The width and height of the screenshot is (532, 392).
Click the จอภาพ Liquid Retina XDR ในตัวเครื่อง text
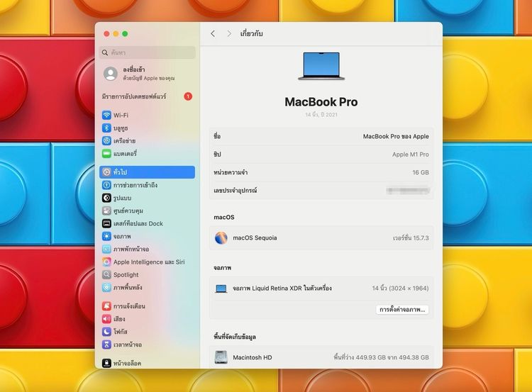(282, 289)
